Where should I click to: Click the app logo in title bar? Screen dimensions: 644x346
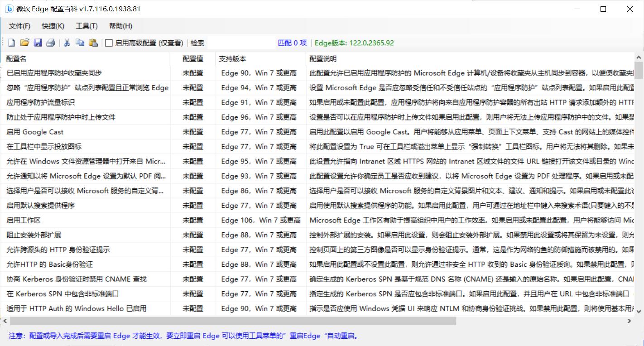coord(9,9)
